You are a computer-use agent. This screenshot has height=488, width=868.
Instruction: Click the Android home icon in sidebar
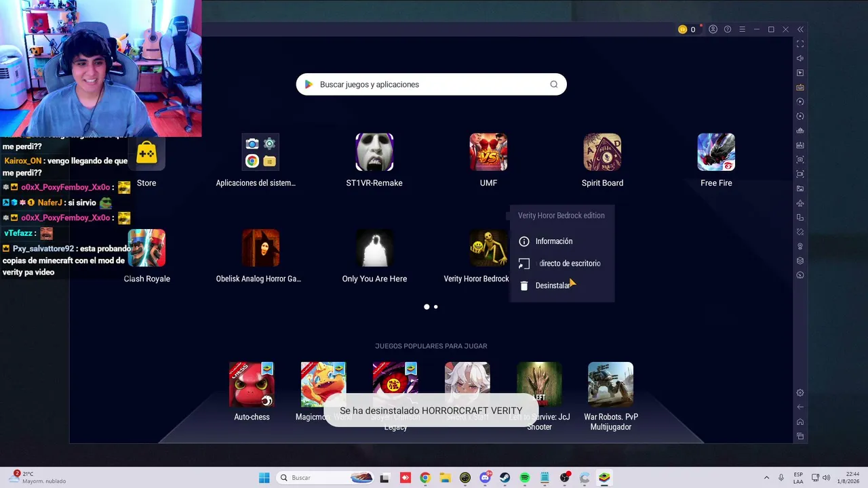pos(800,422)
